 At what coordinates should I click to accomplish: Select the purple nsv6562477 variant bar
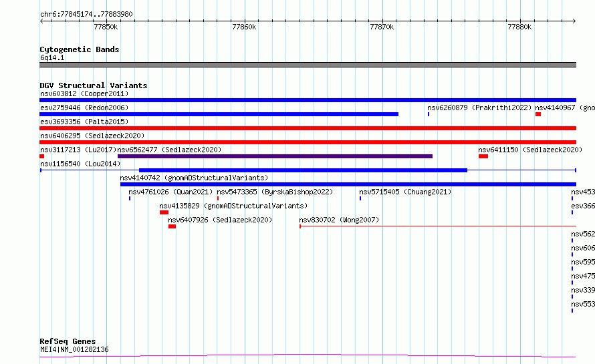coord(275,156)
